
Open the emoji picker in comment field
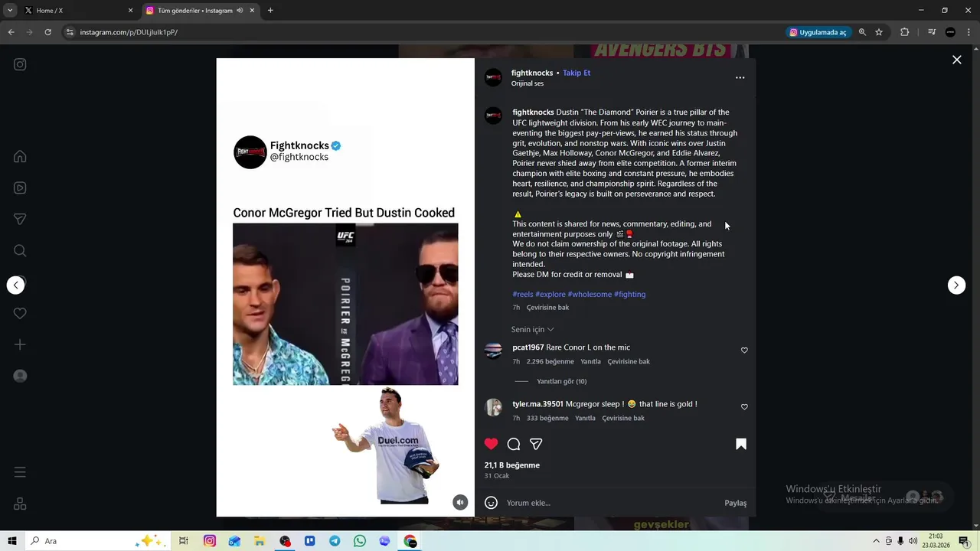tap(492, 503)
